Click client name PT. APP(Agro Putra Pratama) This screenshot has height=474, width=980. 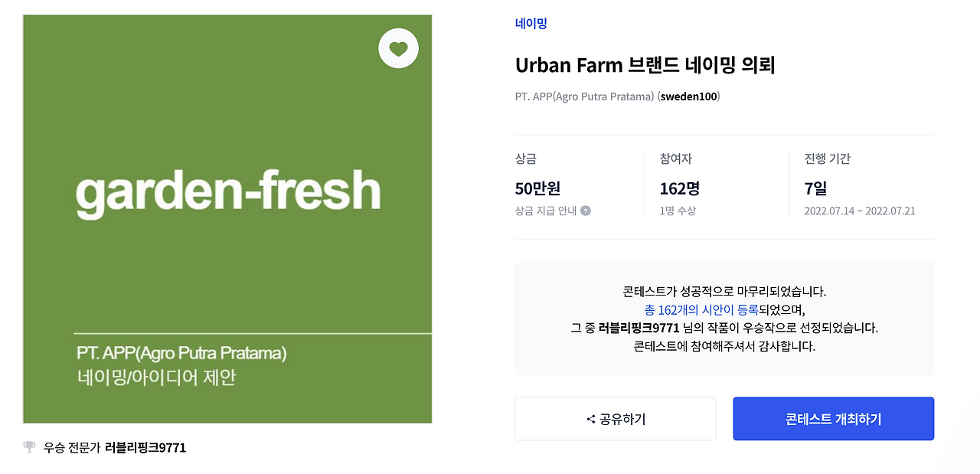coord(580,96)
